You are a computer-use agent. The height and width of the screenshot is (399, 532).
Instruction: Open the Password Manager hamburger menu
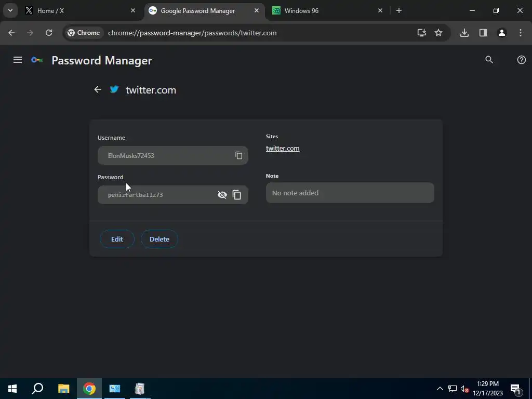coord(18,60)
